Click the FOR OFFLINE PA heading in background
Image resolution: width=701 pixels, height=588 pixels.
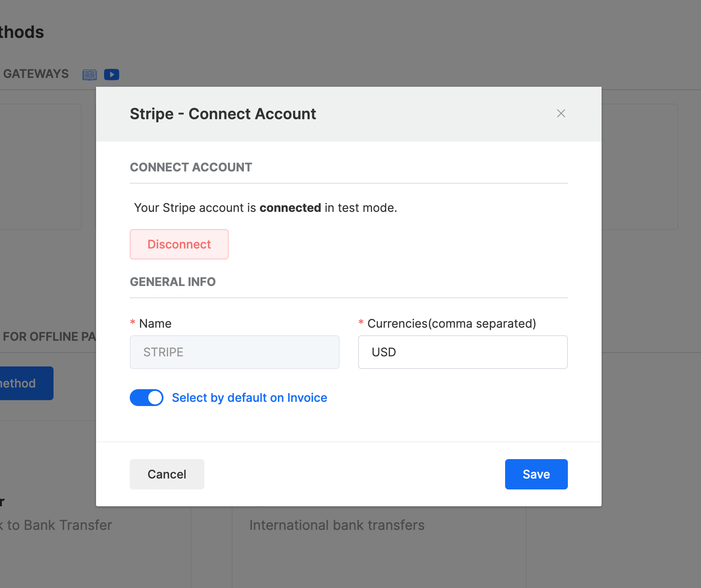[49, 337]
